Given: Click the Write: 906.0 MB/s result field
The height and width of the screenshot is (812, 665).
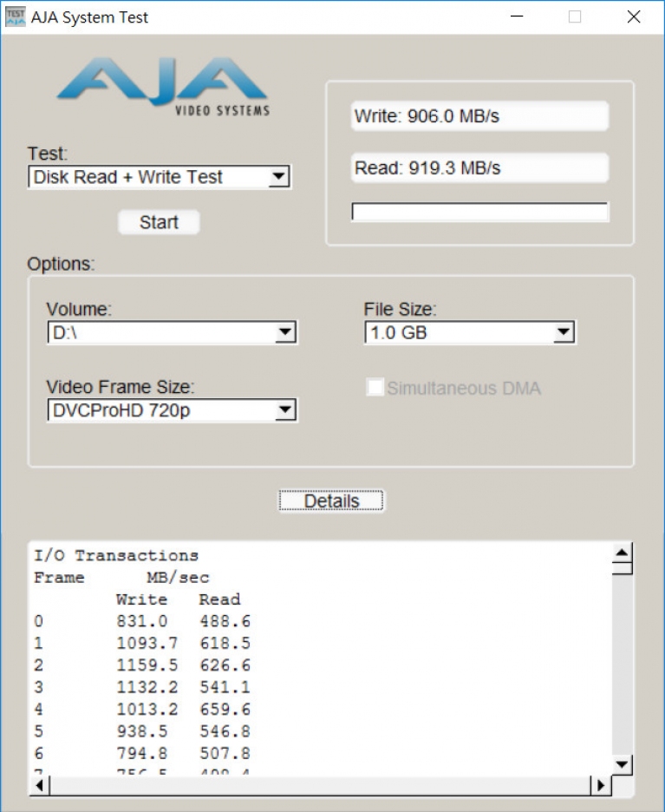Looking at the screenshot, I should coord(479,116).
